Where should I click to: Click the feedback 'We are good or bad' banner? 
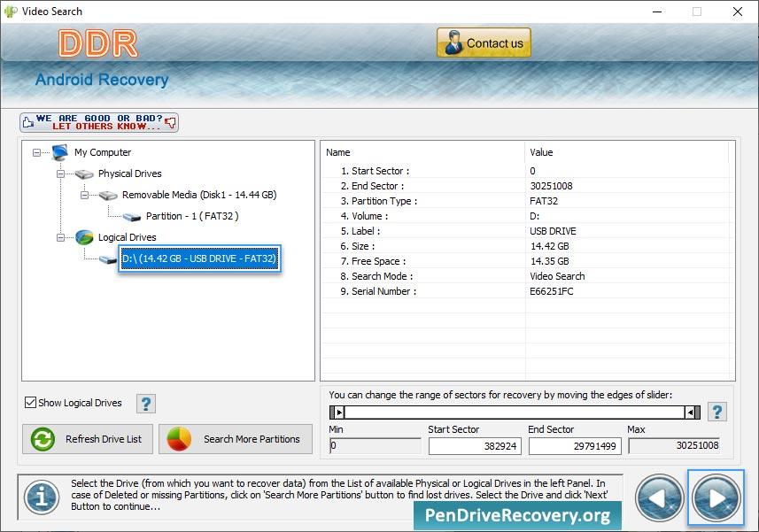pos(99,122)
